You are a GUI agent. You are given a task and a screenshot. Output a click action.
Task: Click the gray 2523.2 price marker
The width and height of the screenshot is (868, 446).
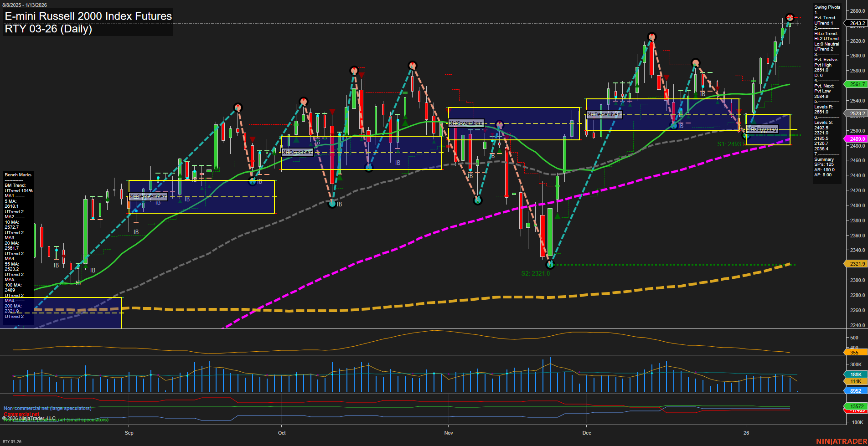856,114
